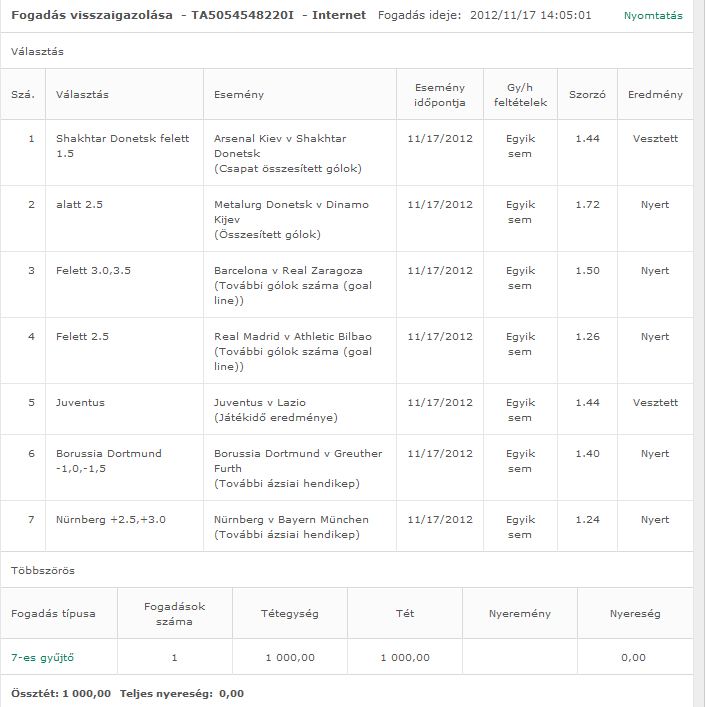Open the 7-es gyűjtő bet type link
The image size is (707, 707).
pyautogui.click(x=42, y=657)
